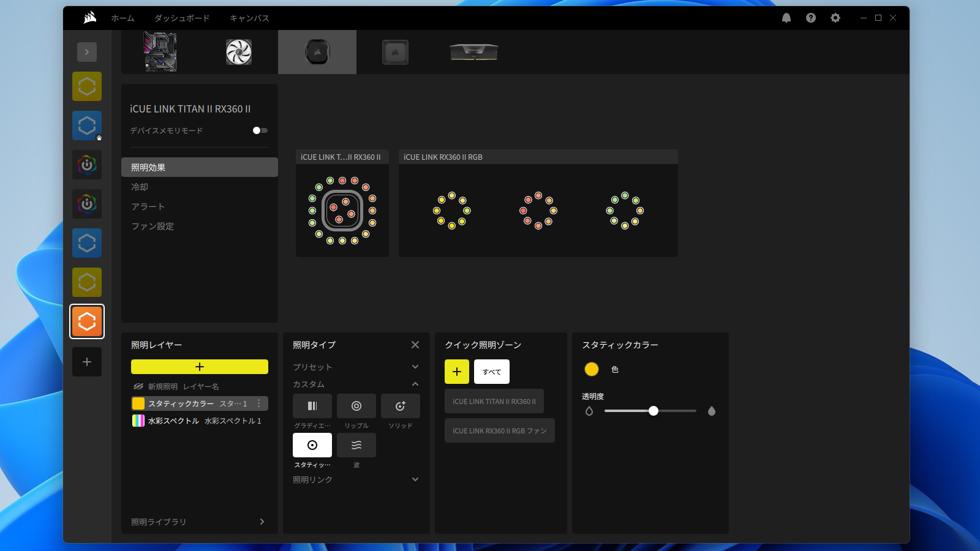Add a new lighting layer with yellow bar
Screen dimensions: 980x551
(x=200, y=367)
